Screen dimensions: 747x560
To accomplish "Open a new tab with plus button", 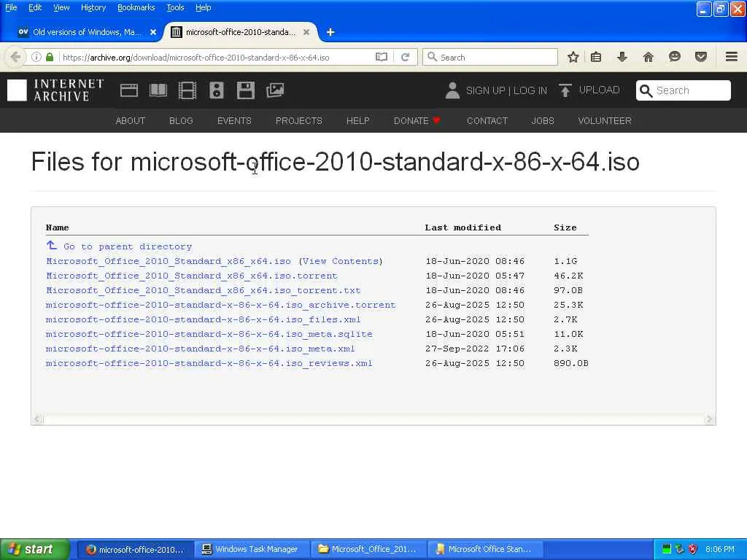I will click(x=330, y=32).
